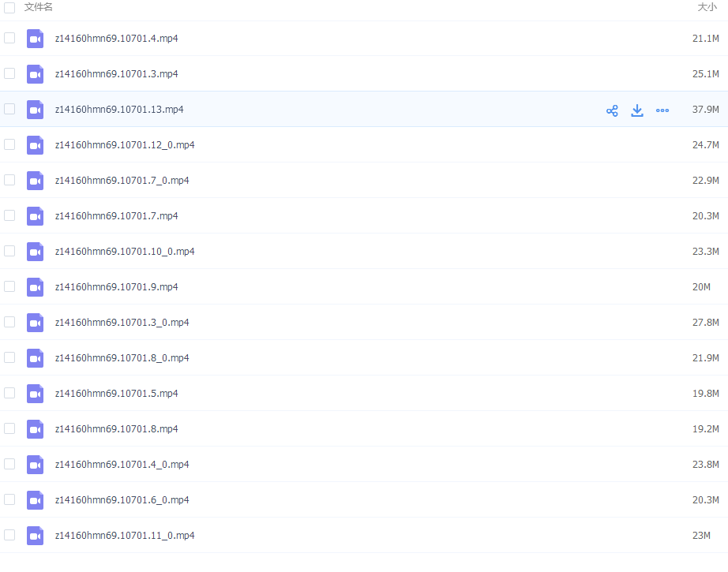Sort the list by 大小 column header
Screen dimensions: 728x572
(x=707, y=7)
